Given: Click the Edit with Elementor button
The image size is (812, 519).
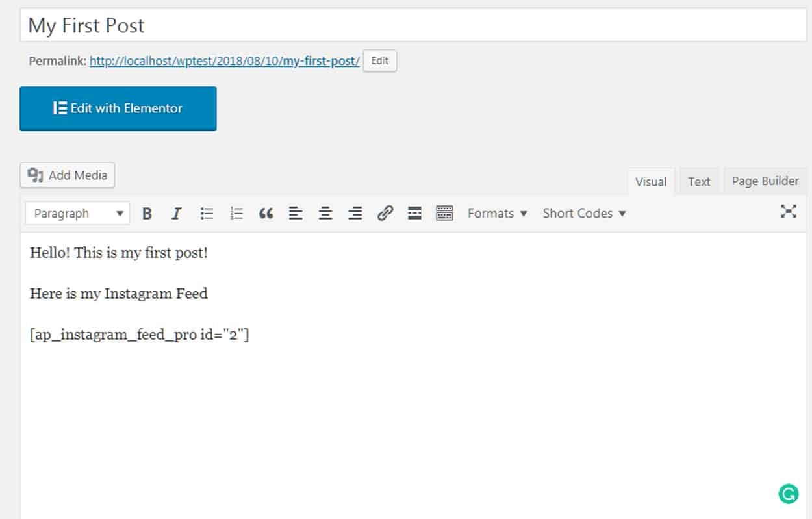Looking at the screenshot, I should pos(118,108).
